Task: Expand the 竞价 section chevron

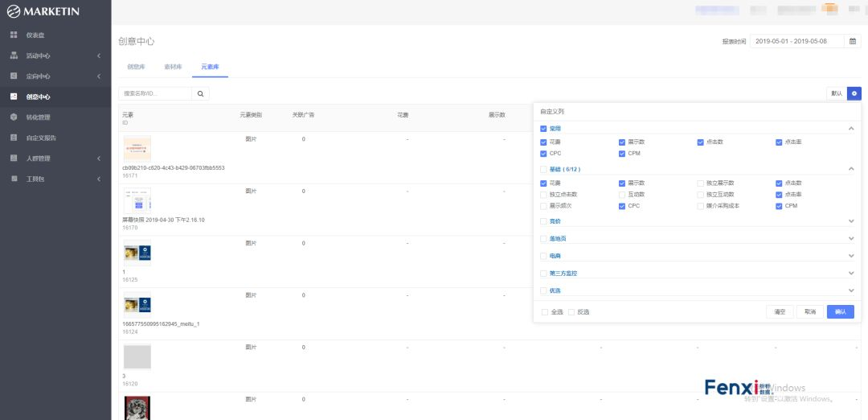Action: pyautogui.click(x=851, y=221)
